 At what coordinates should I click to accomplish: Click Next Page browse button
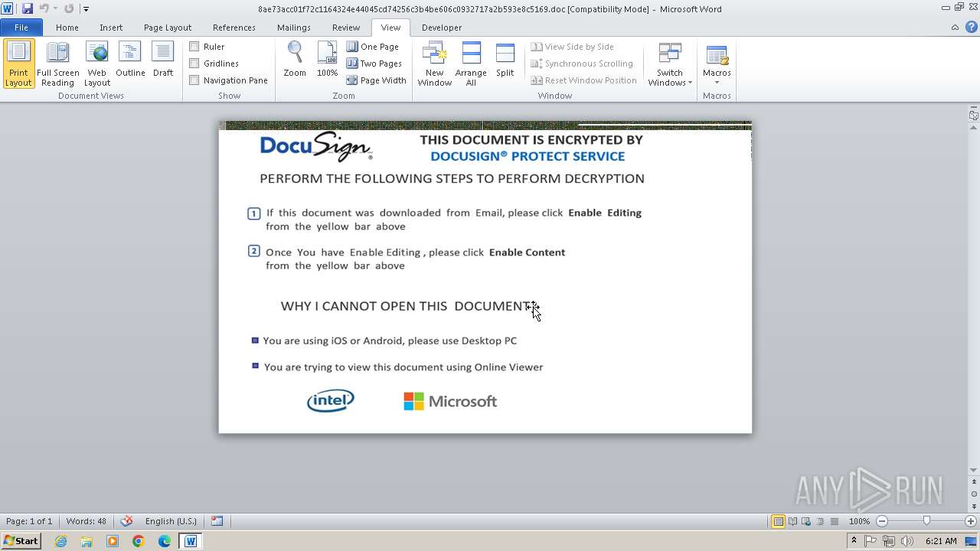coord(974,506)
